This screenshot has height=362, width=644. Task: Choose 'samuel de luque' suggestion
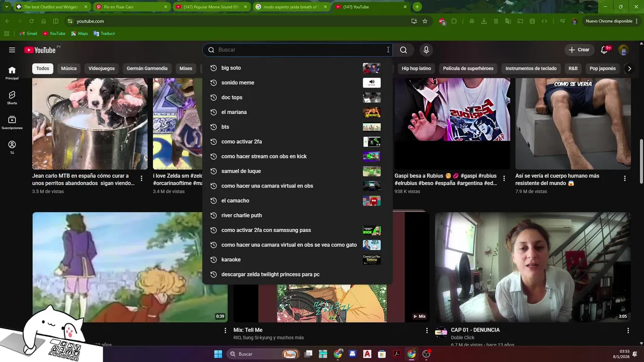[x=297, y=171]
